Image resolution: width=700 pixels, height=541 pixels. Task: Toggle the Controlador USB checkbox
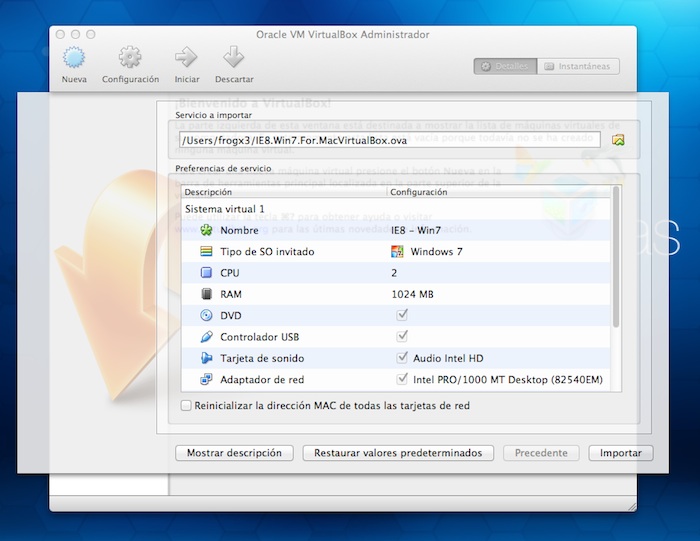coord(402,337)
